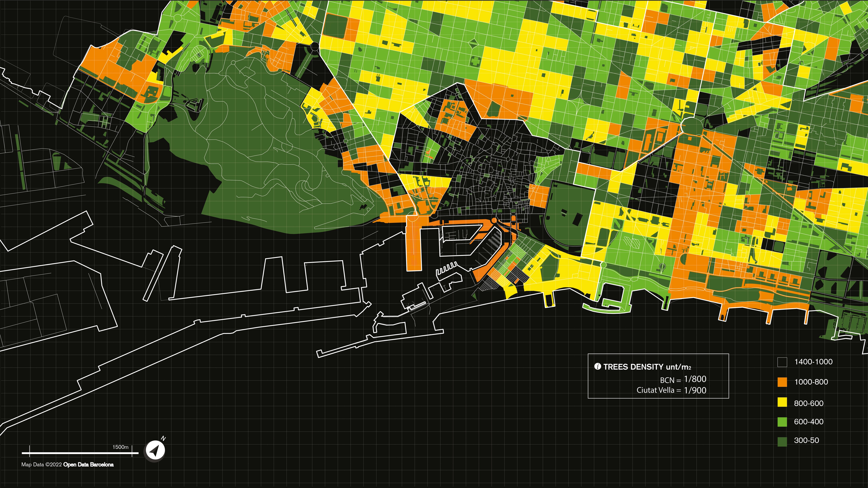The image size is (868, 488).
Task: Select the orange 1000-800 legend swatch
Action: [x=782, y=382]
